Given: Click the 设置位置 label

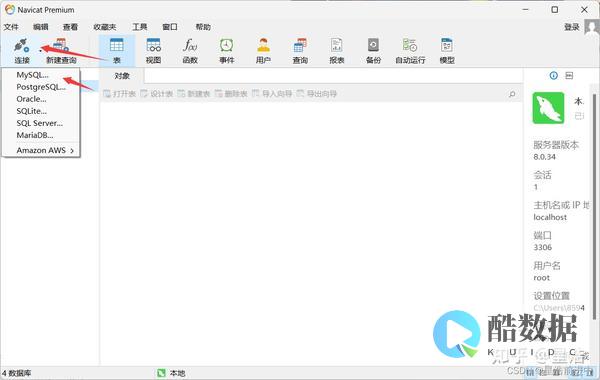Looking at the screenshot, I should pos(551,295).
